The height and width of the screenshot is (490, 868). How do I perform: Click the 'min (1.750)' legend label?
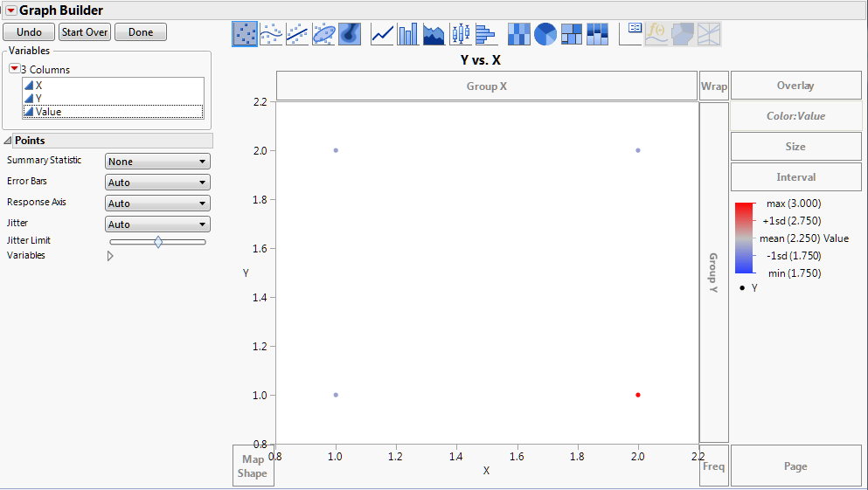[x=795, y=273]
